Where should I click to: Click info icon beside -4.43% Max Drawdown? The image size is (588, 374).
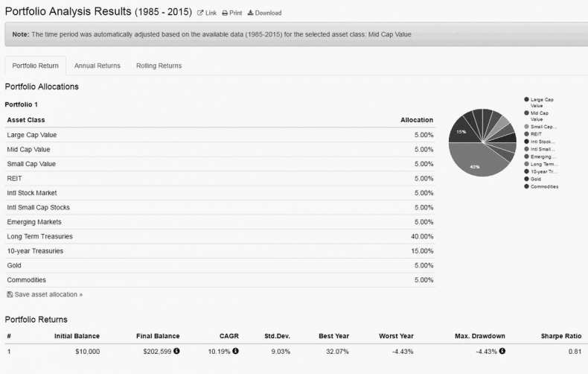[502, 351]
